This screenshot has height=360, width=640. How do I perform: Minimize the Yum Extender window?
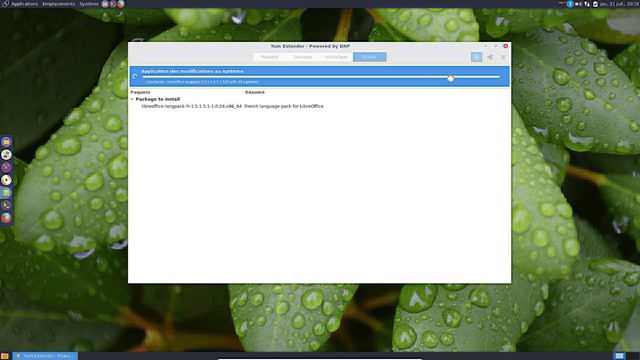click(x=485, y=46)
